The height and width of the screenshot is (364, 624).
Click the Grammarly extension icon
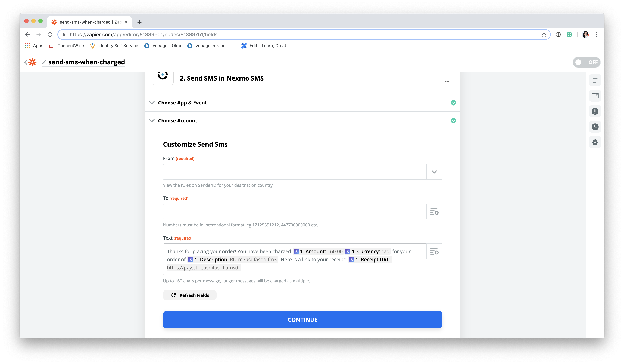[x=569, y=35]
